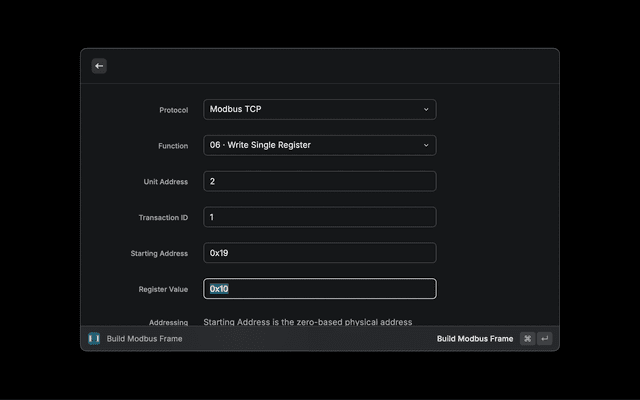Select the Starting Address field showing 0x19
Screen dimensions: 640x400
320,253
